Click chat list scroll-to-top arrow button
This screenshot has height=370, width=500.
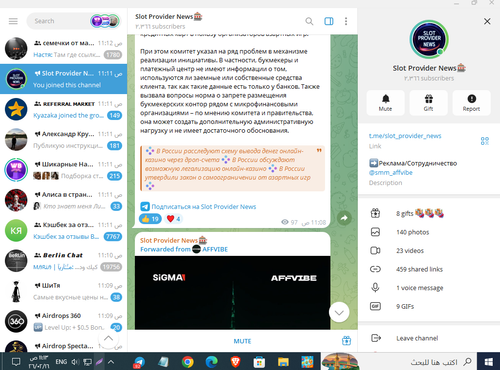(x=108, y=338)
